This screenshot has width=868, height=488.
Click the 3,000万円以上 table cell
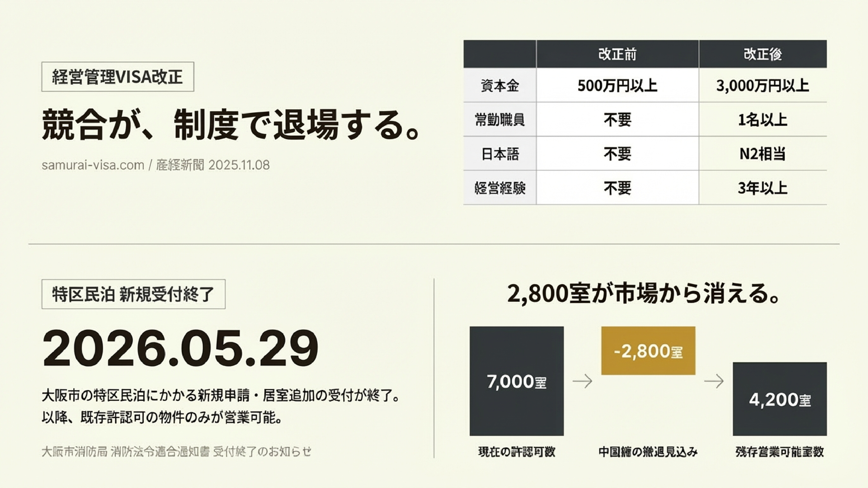(x=763, y=86)
